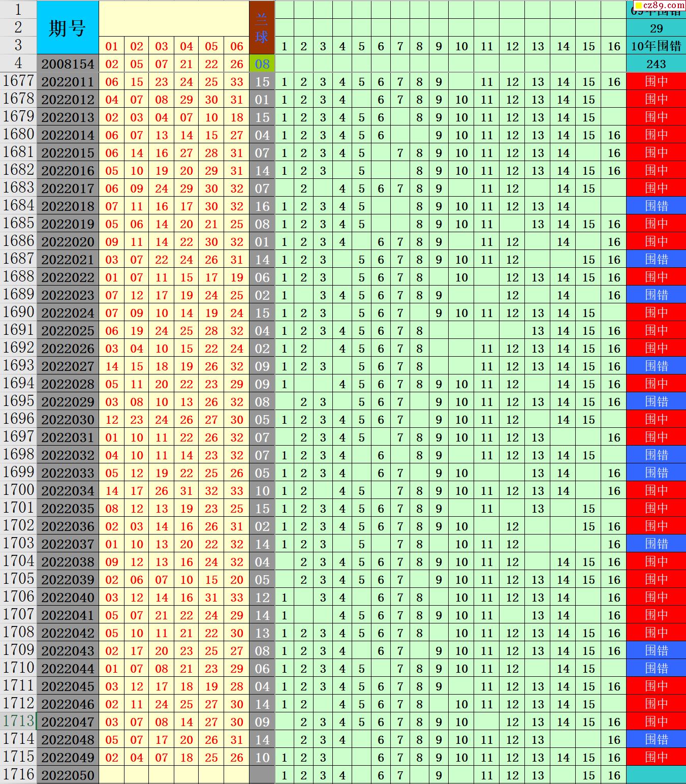Screen dimensions: 686x784
Task: Select green cell 13 in the 2022025 row
Action: [538, 331]
